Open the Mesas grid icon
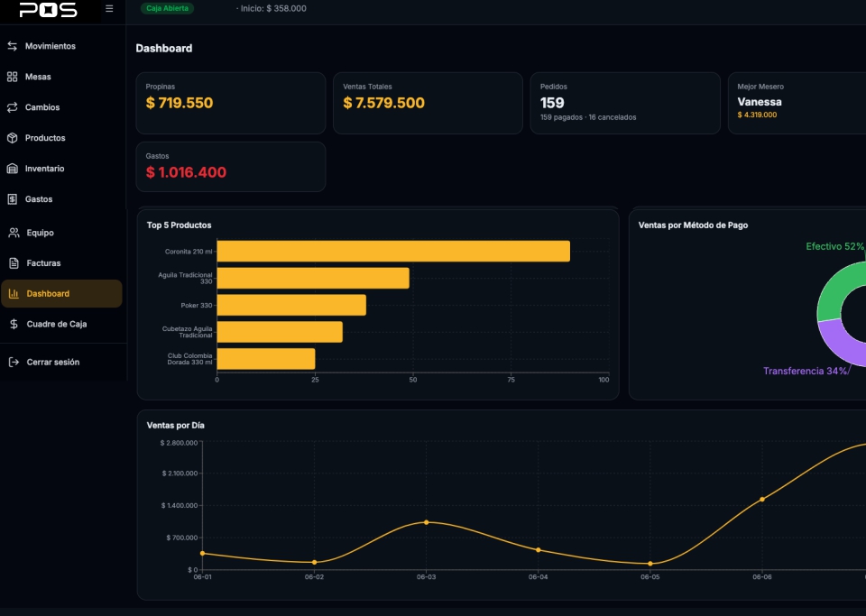 [x=12, y=77]
